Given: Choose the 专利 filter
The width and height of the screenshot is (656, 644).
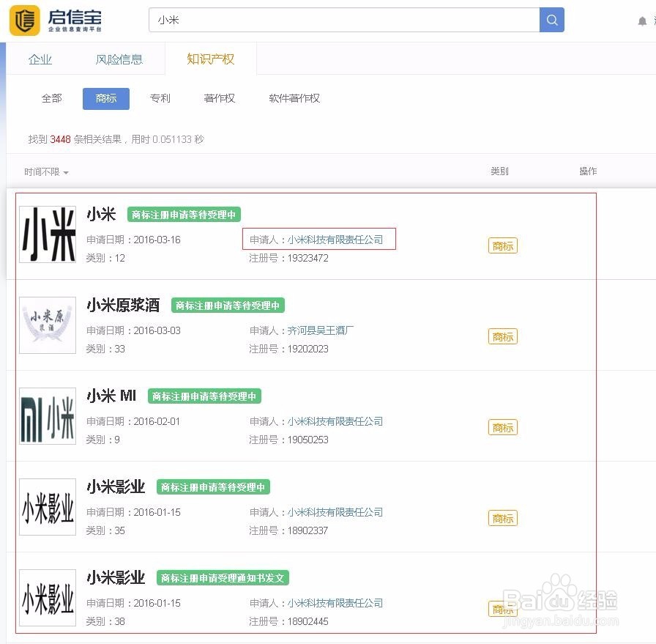Looking at the screenshot, I should point(160,98).
